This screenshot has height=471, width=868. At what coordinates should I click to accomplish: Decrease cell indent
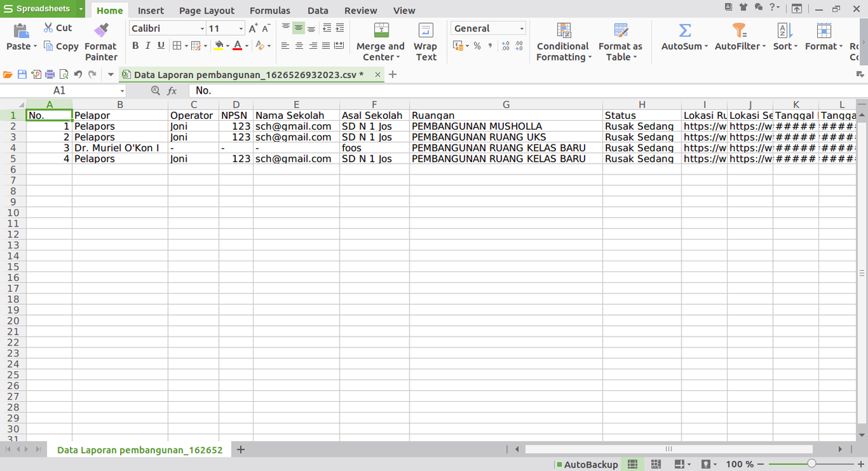click(328, 28)
